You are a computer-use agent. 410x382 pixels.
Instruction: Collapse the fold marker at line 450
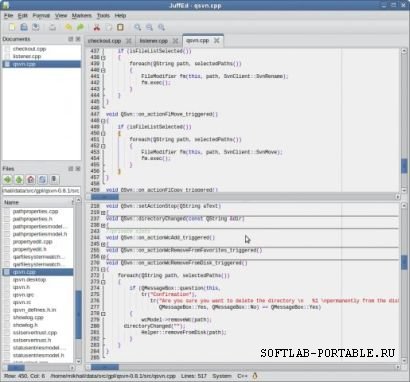coord(103,133)
